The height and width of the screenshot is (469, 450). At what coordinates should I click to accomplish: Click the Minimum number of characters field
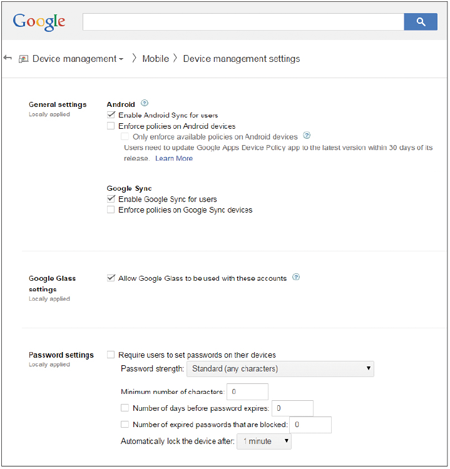[247, 392]
